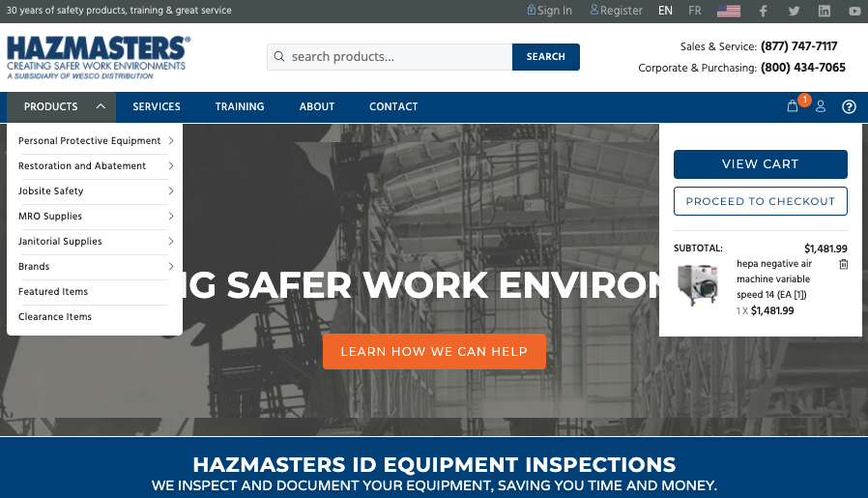Open Restoration and Abatement category
The height and width of the screenshot is (498, 868).
point(82,165)
